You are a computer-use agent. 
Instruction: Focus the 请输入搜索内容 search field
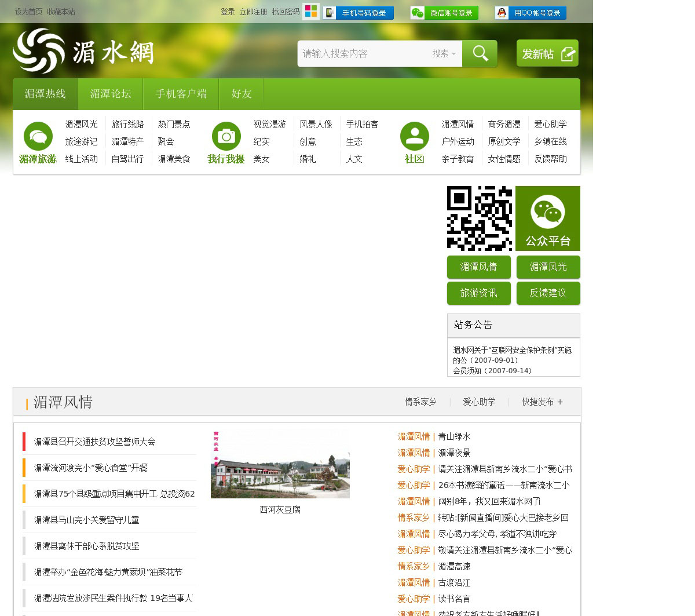362,53
